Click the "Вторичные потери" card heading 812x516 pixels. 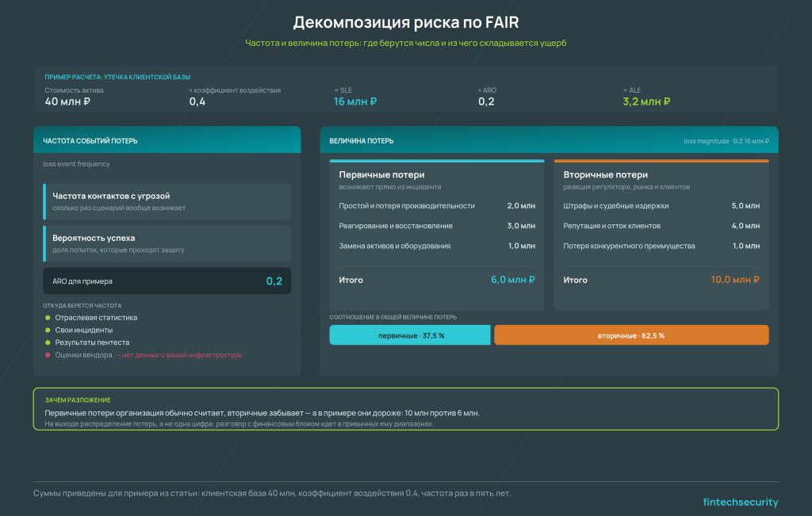(605, 175)
